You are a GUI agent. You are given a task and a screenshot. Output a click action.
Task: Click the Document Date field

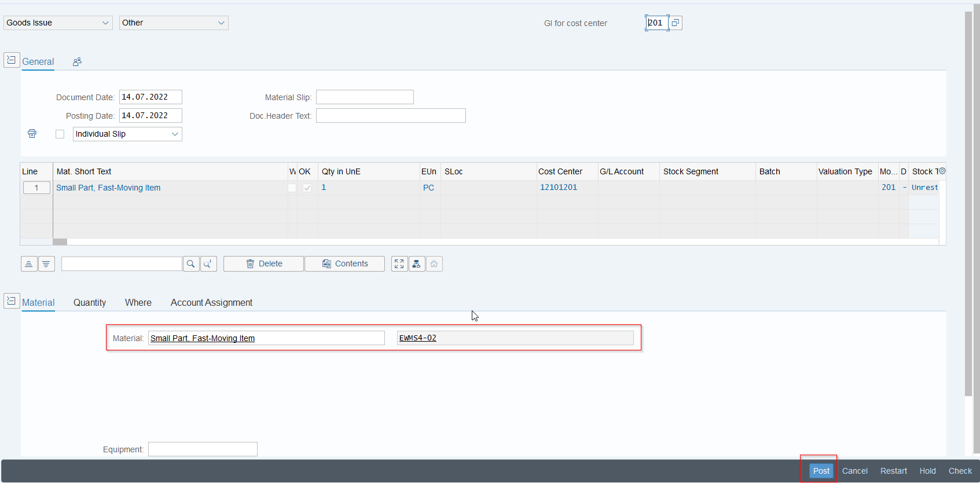point(151,97)
